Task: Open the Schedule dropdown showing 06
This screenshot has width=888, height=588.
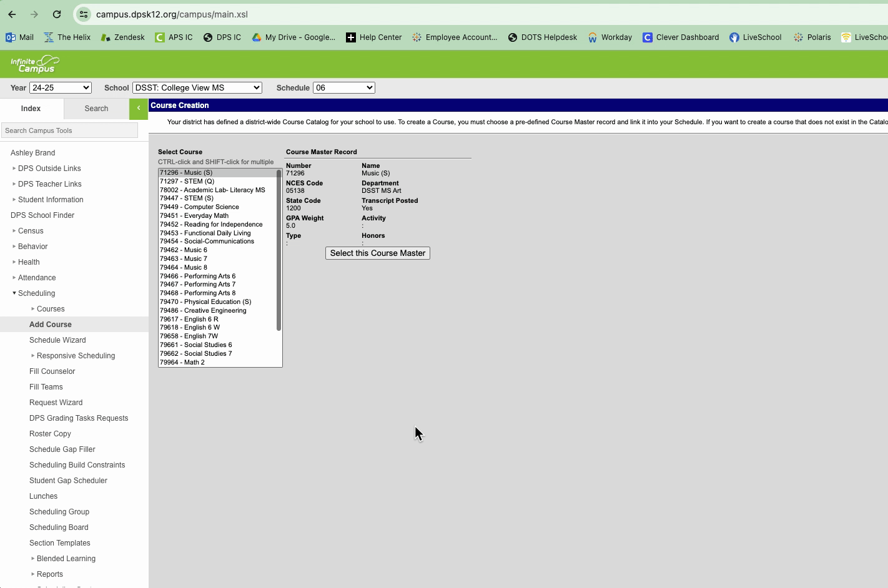Action: point(344,88)
